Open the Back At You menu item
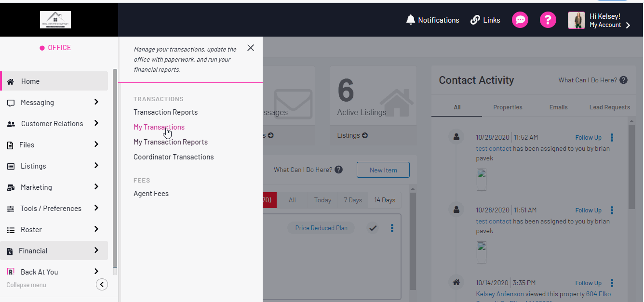This screenshot has width=644, height=302. click(x=54, y=272)
